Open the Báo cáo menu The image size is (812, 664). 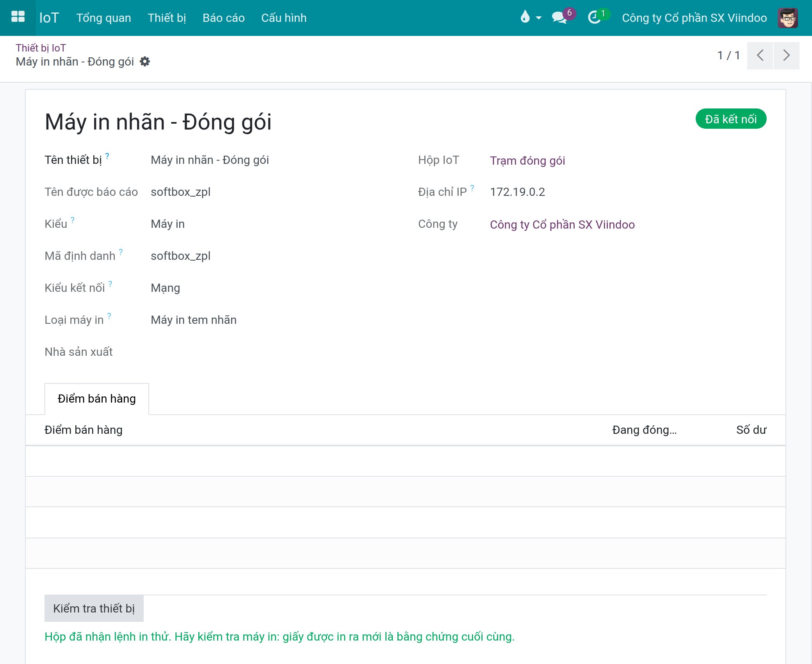tap(223, 18)
